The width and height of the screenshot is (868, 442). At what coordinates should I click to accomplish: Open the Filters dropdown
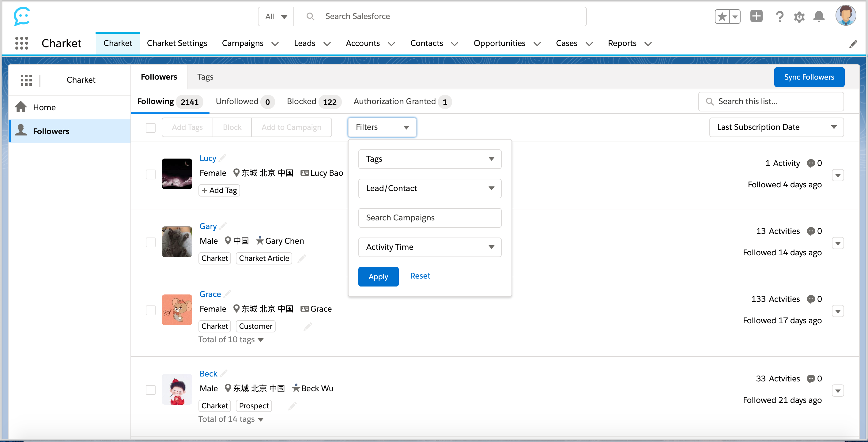pos(382,127)
